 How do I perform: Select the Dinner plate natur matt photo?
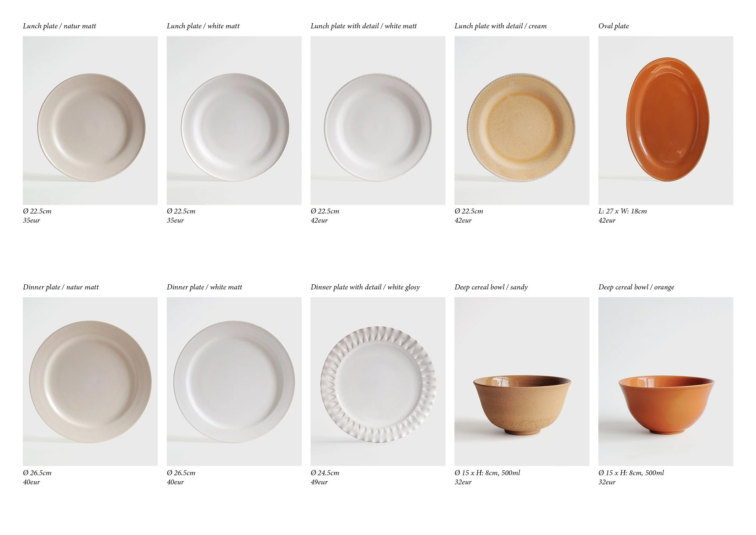[90, 382]
